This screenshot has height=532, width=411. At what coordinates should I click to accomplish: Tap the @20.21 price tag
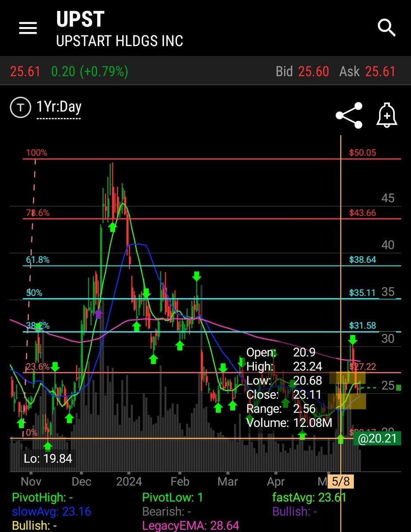377,439
